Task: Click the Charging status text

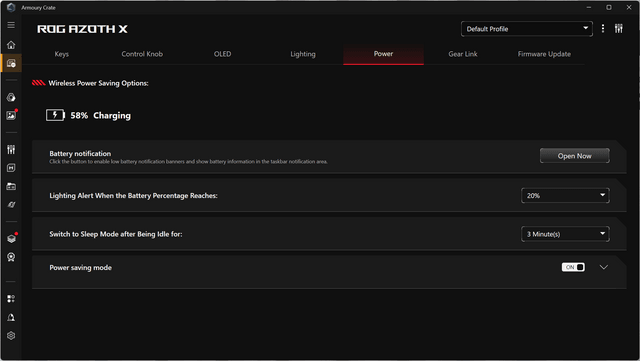Action: pyautogui.click(x=112, y=116)
